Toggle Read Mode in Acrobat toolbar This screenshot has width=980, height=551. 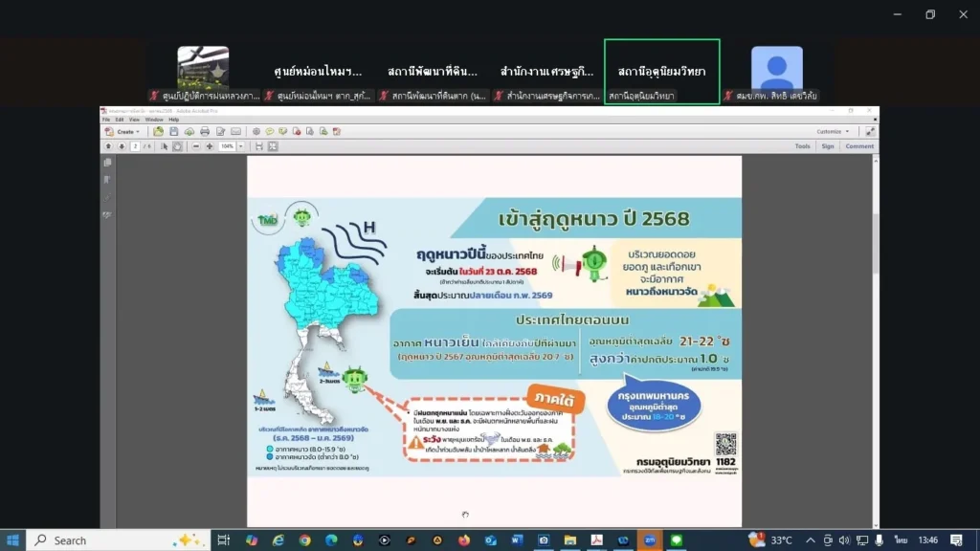(273, 146)
